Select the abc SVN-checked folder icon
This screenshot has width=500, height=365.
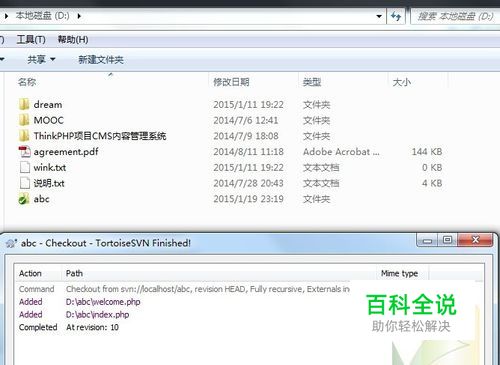[24, 199]
